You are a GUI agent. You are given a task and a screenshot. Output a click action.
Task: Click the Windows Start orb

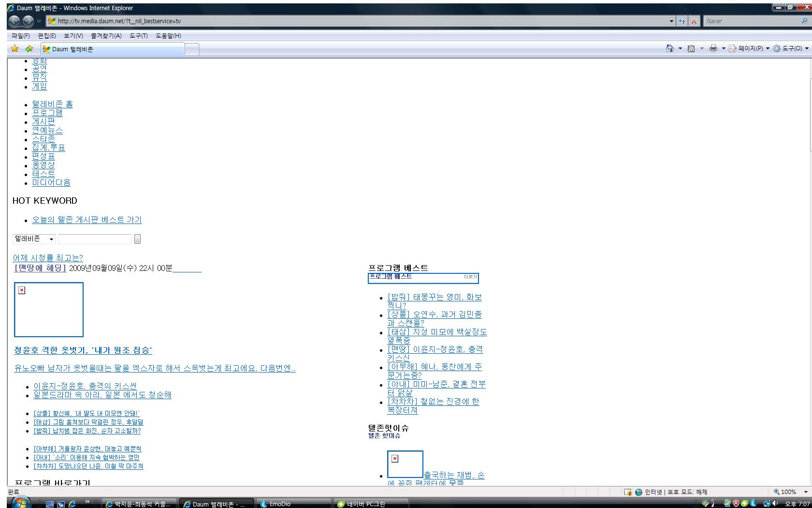(20, 503)
